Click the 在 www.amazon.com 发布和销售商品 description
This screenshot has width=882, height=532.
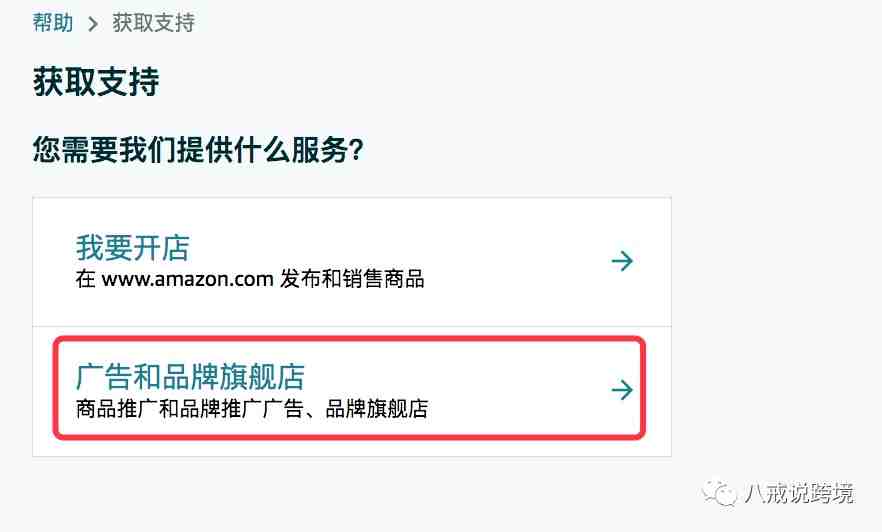pyautogui.click(x=250, y=279)
